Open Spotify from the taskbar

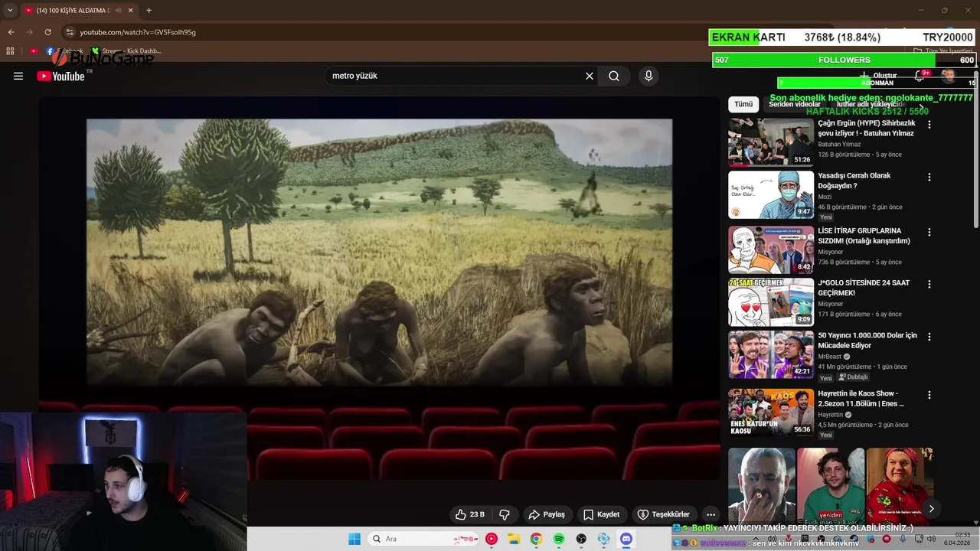[x=559, y=539]
